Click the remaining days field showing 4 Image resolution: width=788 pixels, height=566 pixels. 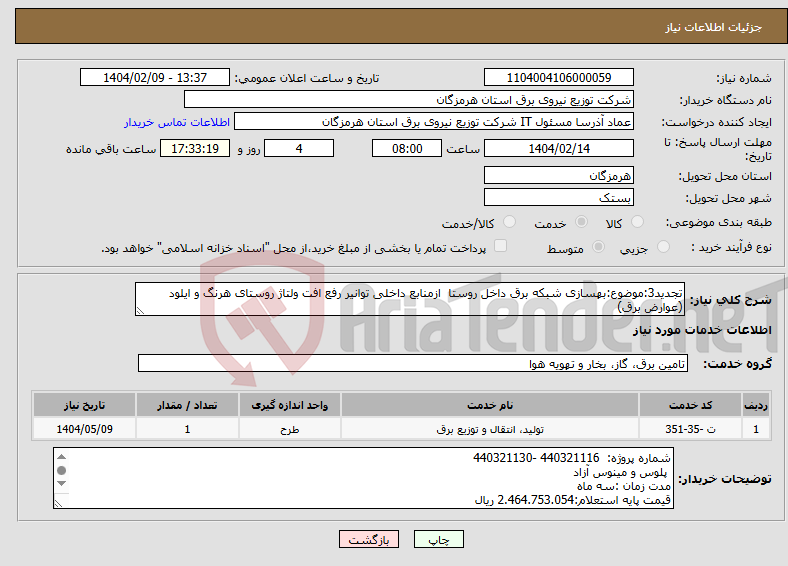(299, 149)
